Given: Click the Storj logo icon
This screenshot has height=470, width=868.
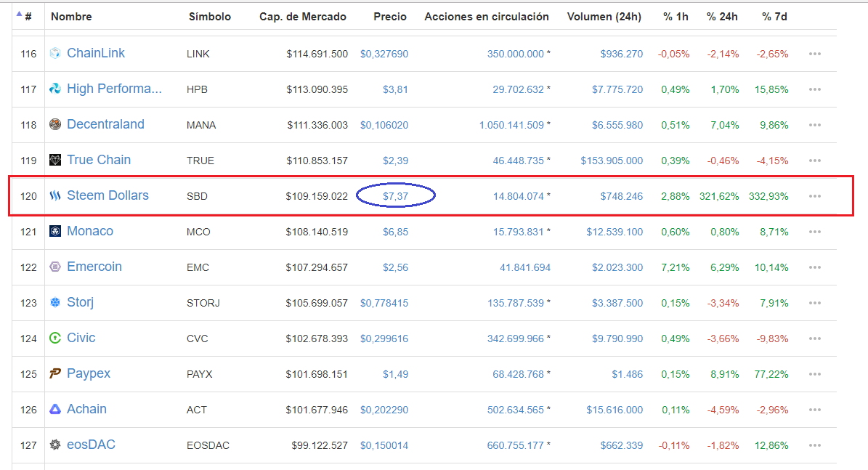Looking at the screenshot, I should [x=54, y=302].
